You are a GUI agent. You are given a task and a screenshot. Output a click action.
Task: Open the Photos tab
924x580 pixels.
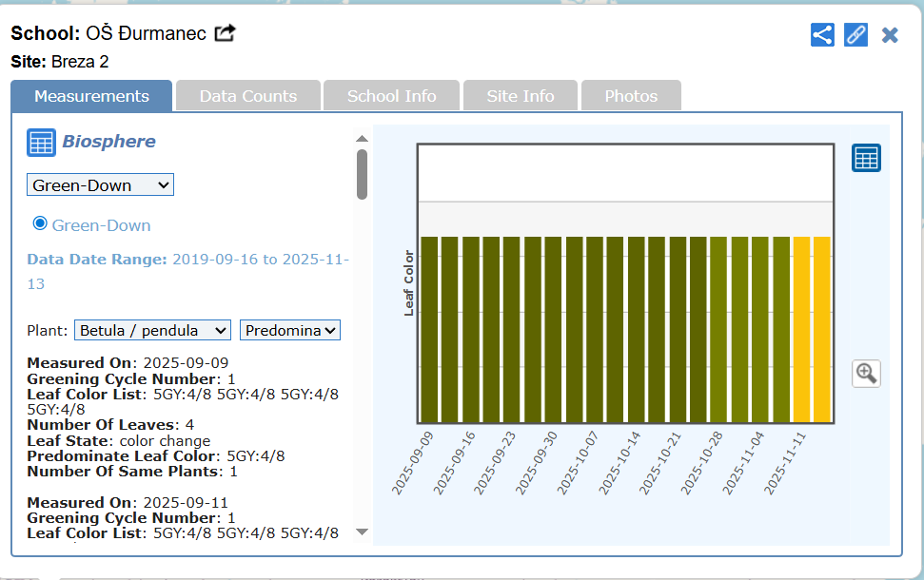click(x=631, y=96)
